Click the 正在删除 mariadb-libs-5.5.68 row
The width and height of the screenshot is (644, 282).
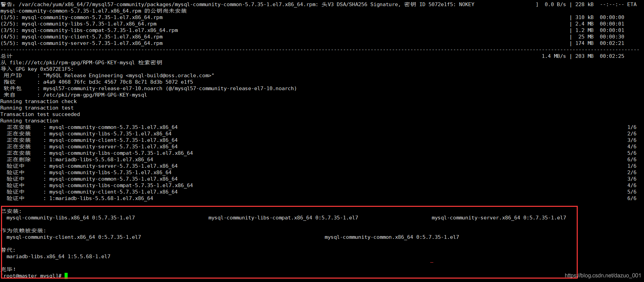tap(321, 160)
